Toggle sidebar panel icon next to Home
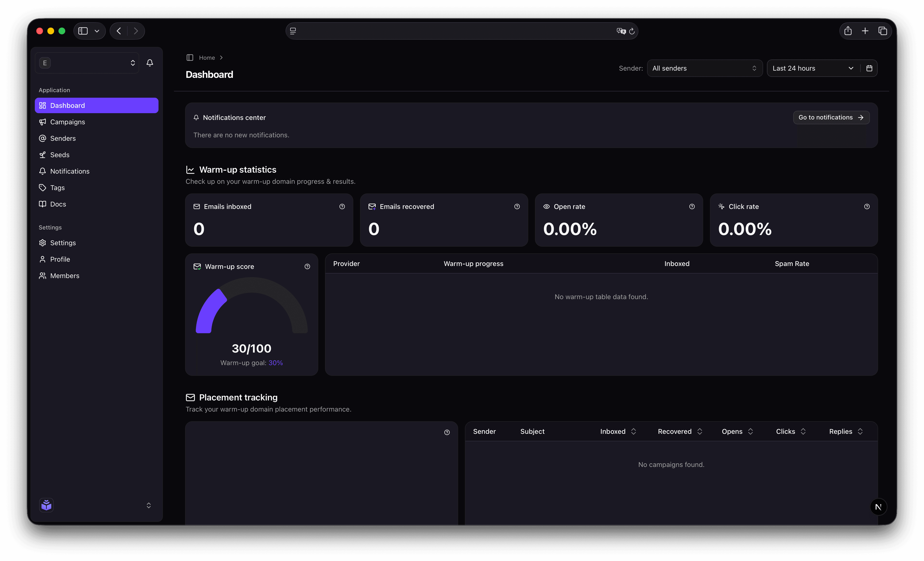This screenshot has width=924, height=561. click(x=190, y=57)
